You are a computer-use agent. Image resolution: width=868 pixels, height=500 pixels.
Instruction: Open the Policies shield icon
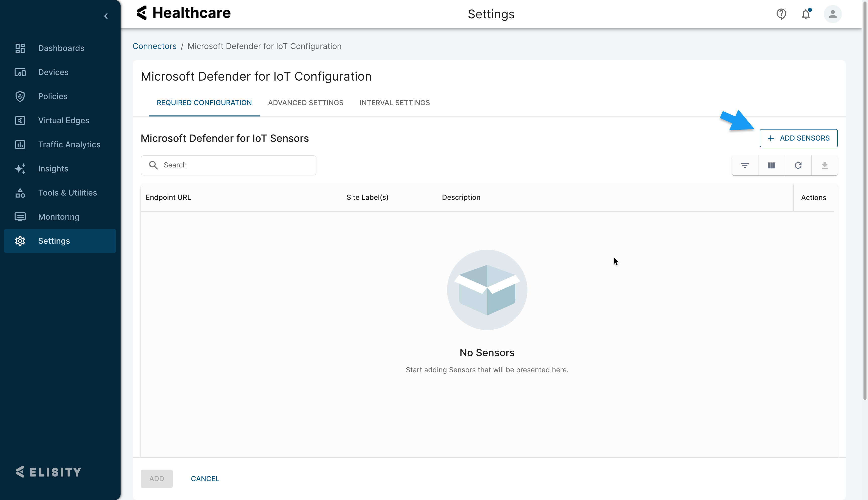click(x=20, y=96)
